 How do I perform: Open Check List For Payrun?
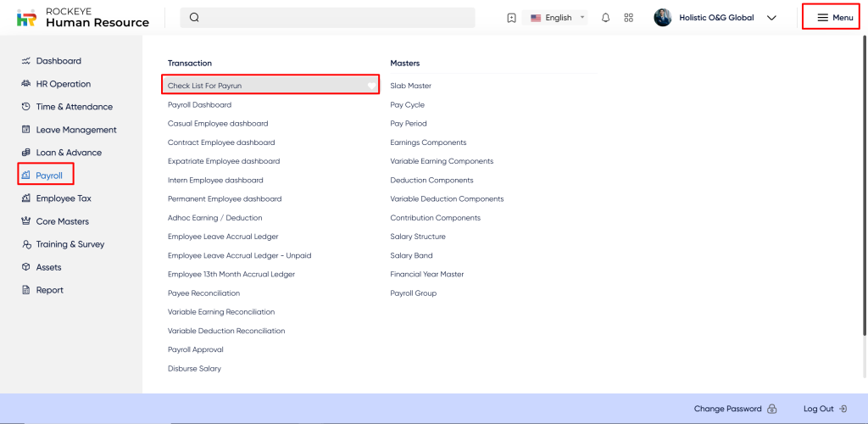[205, 86]
